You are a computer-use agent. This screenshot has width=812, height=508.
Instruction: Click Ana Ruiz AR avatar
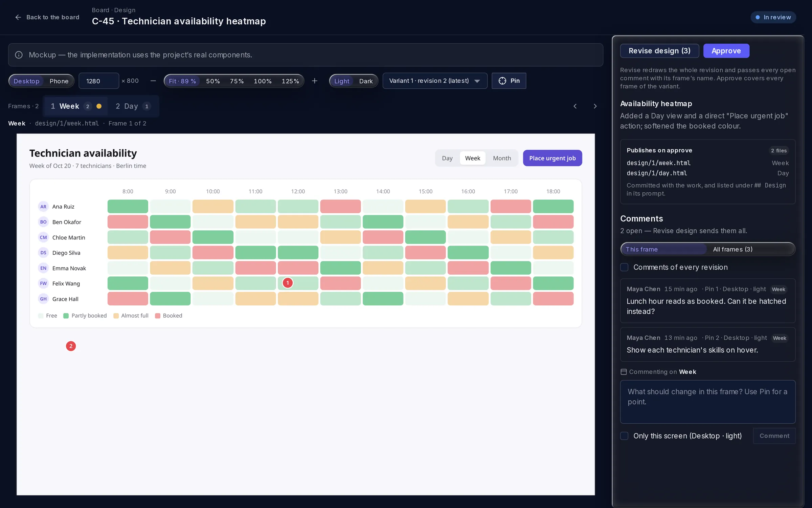click(43, 207)
